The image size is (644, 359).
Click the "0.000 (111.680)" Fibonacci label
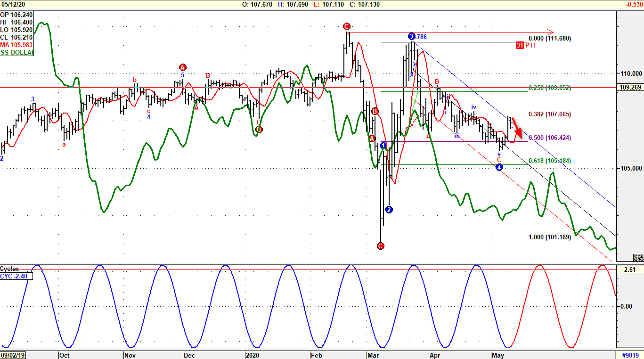click(x=550, y=39)
